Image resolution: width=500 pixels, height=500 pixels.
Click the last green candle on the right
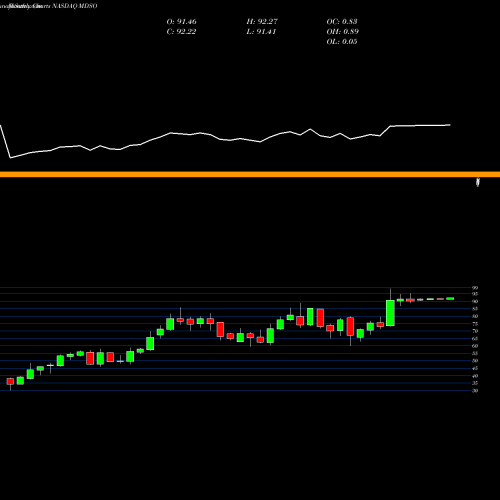pyautogui.click(x=450, y=299)
